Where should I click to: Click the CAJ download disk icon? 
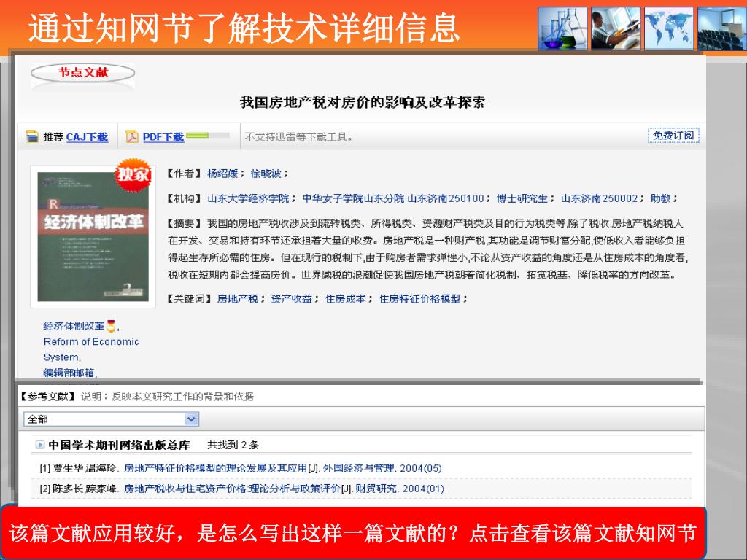(x=32, y=136)
